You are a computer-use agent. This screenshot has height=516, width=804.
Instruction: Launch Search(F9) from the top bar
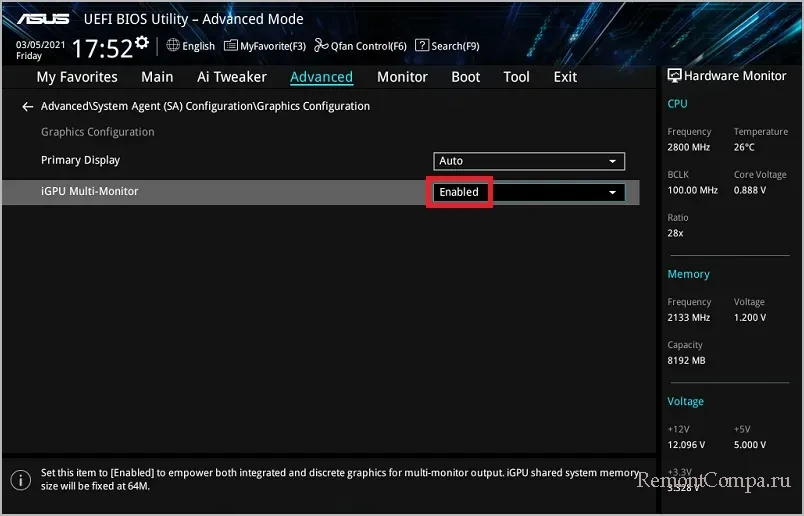pyautogui.click(x=447, y=45)
